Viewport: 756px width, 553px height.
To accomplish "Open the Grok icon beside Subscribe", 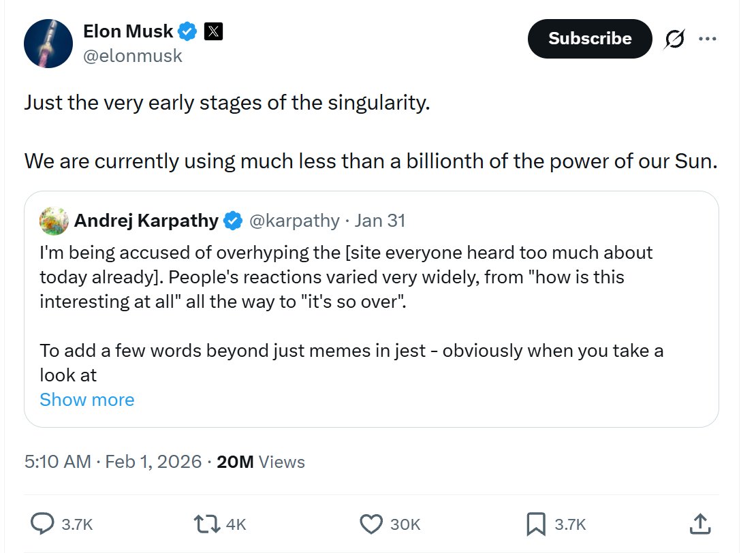I will (x=676, y=39).
